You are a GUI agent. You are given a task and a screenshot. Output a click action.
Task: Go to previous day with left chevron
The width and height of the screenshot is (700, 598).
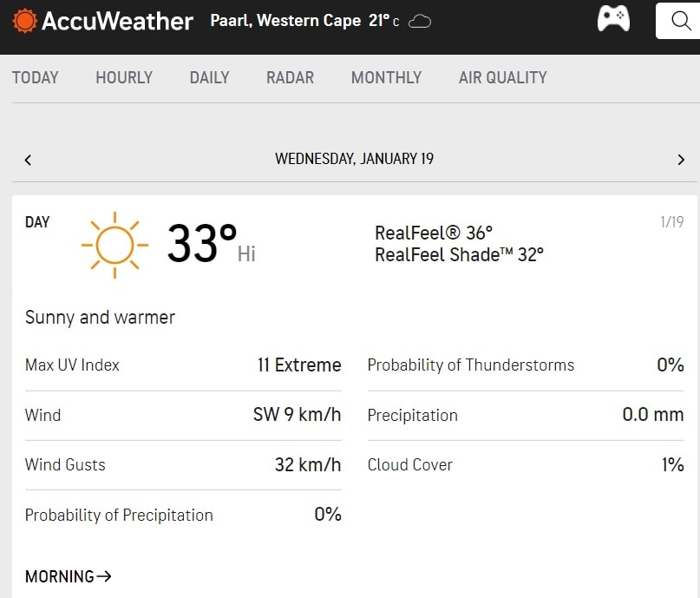coord(29,160)
